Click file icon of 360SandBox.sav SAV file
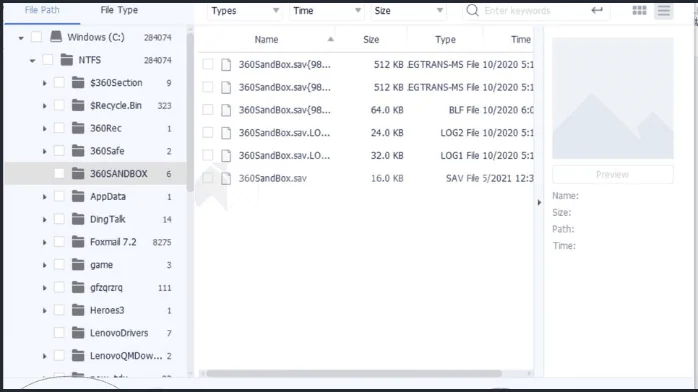Screen dimensions: 698x392 click(x=226, y=178)
